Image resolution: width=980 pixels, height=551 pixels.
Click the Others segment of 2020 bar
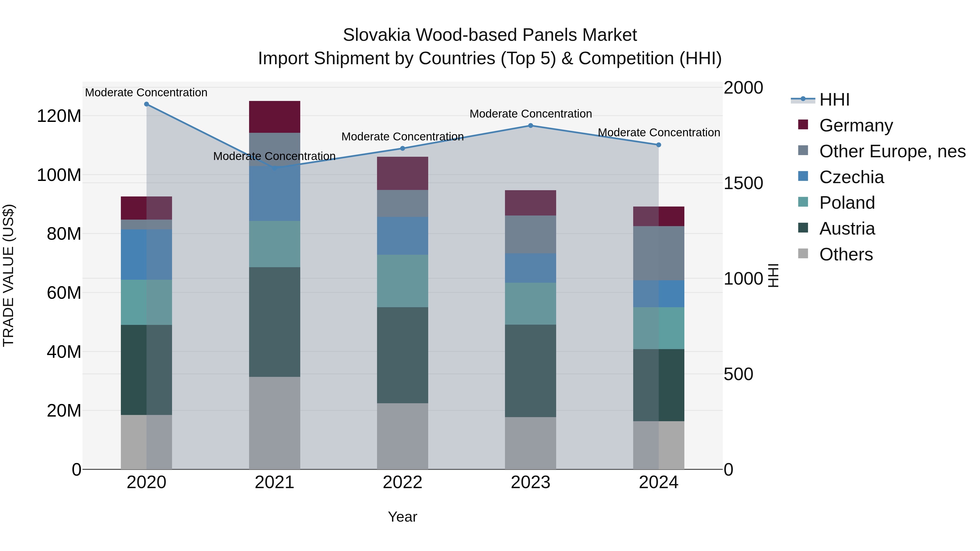[x=146, y=442]
